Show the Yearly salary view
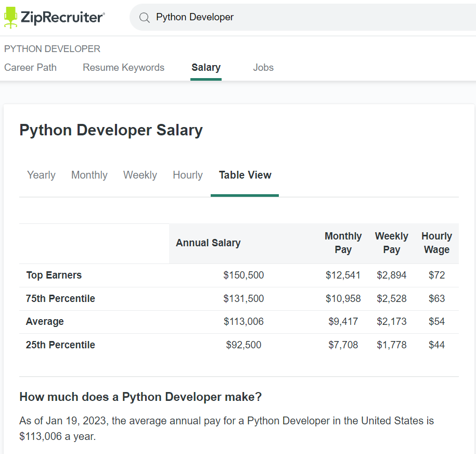 41,175
